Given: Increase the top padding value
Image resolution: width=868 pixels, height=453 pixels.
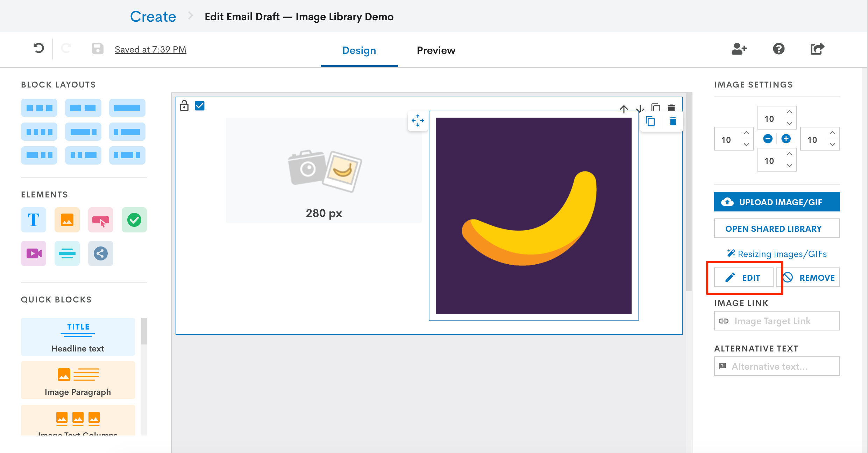Looking at the screenshot, I should tap(790, 112).
